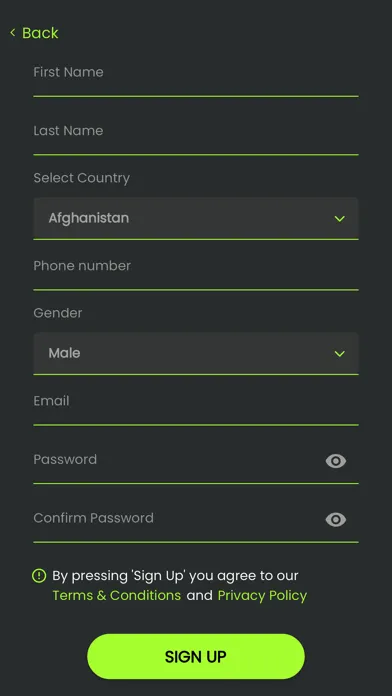Expand the Select Country dropdown chevron
This screenshot has width=392, height=696.
coord(340,218)
